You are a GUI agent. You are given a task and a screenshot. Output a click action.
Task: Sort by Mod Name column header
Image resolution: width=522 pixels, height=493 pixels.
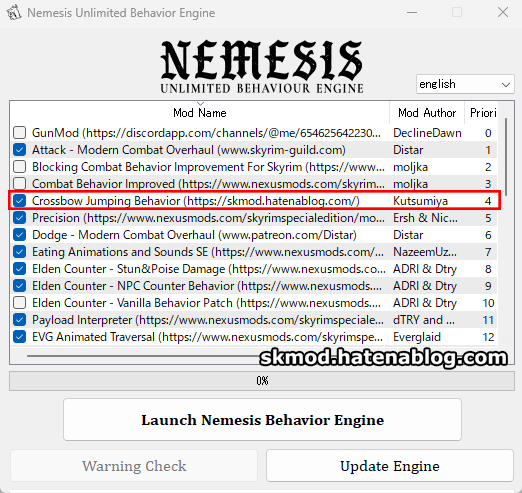point(200,113)
